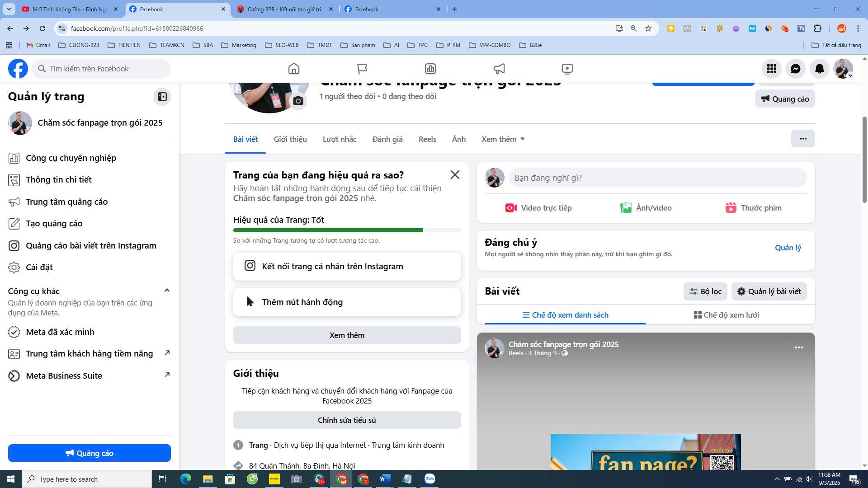Open the Video watch icon
868x488 pixels.
(567, 69)
